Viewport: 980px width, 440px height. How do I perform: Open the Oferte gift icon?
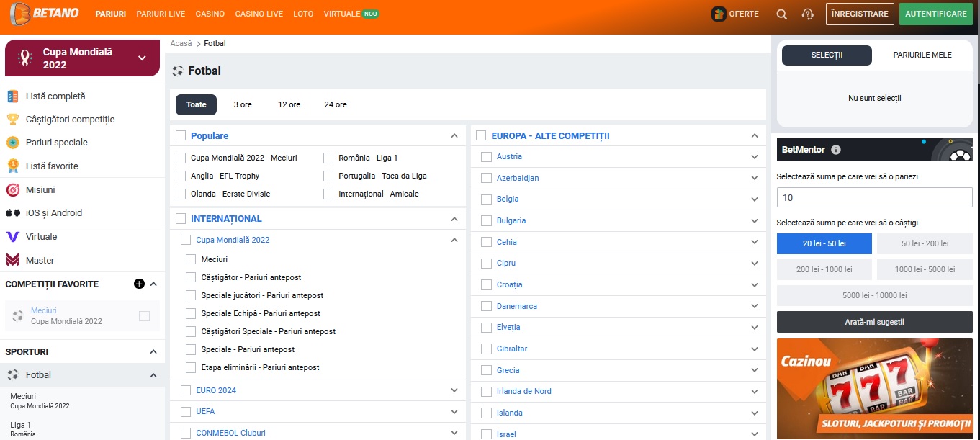tap(719, 14)
